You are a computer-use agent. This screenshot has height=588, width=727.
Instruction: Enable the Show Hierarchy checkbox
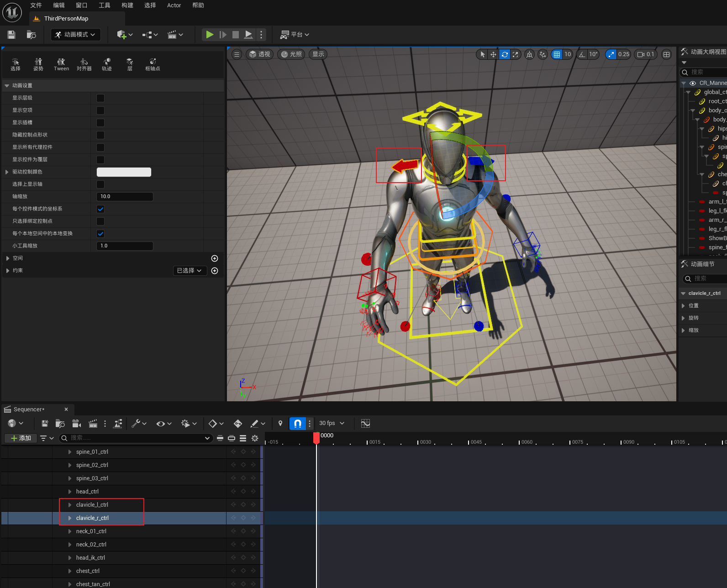[100, 98]
